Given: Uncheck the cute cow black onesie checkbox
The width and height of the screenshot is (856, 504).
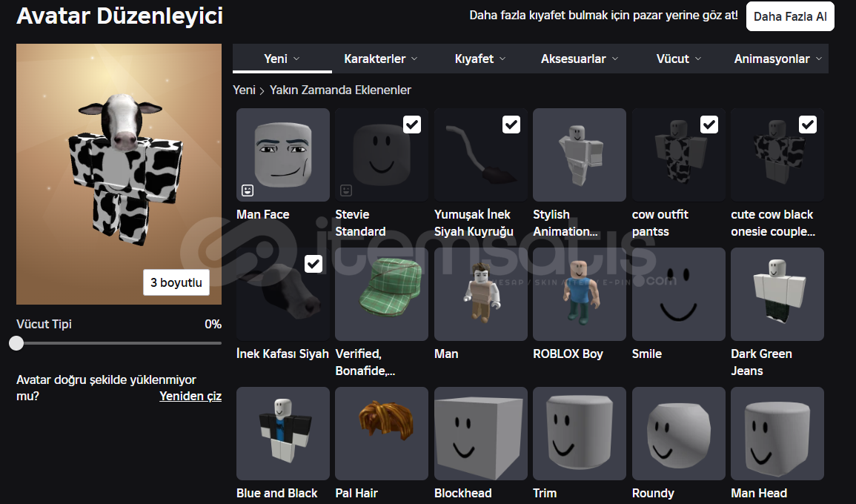Looking at the screenshot, I should (x=808, y=125).
